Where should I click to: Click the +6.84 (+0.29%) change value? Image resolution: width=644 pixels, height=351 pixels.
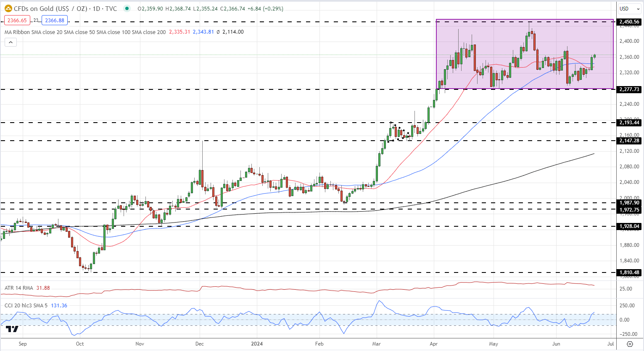[265, 8]
